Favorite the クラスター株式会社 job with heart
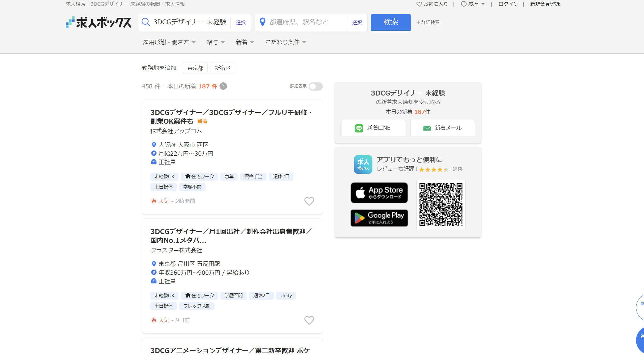The height and width of the screenshot is (355, 644). (x=309, y=320)
